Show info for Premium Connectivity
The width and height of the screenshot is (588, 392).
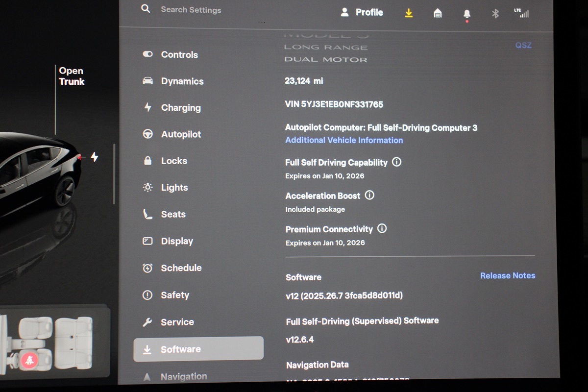coord(382,229)
